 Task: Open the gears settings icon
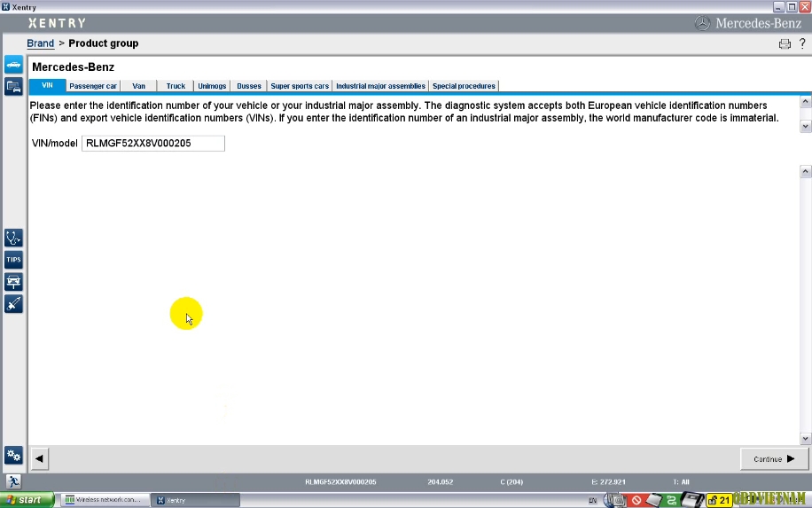coord(13,456)
